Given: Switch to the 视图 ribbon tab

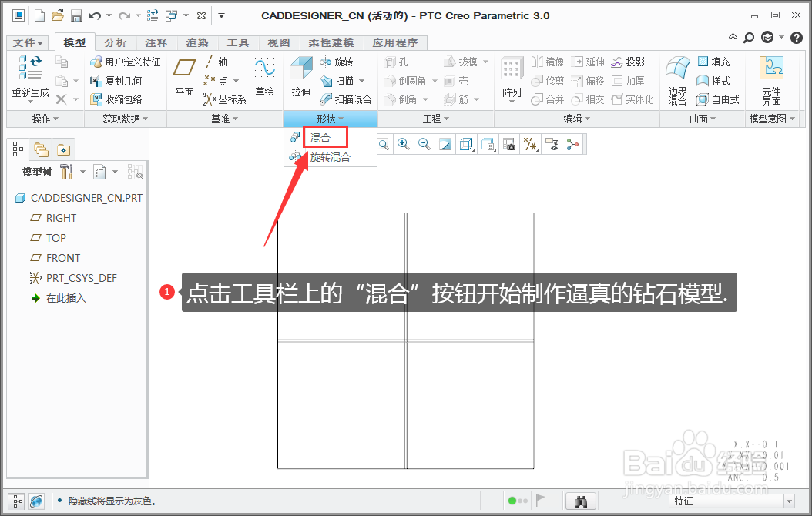Looking at the screenshot, I should click(279, 42).
